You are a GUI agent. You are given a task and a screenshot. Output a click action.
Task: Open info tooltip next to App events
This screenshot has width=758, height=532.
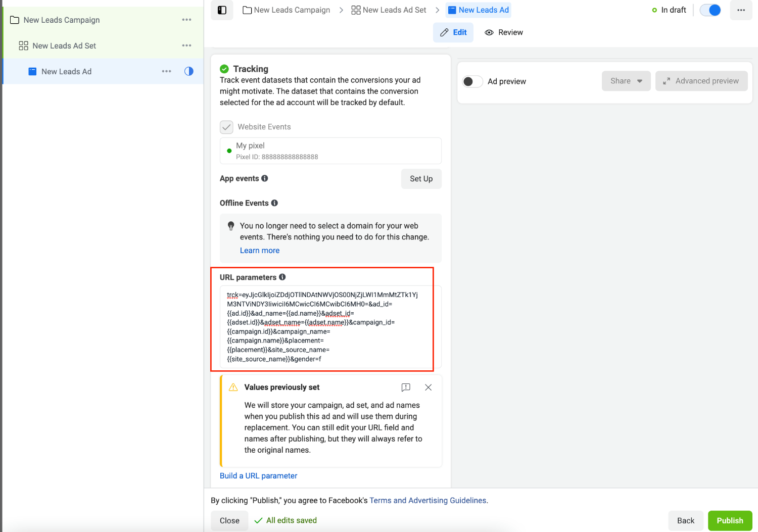click(x=265, y=178)
